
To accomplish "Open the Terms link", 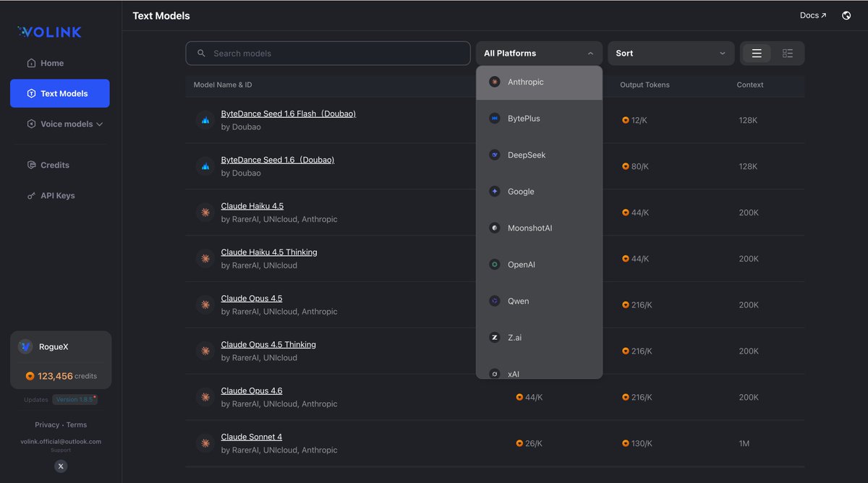I will [77, 425].
